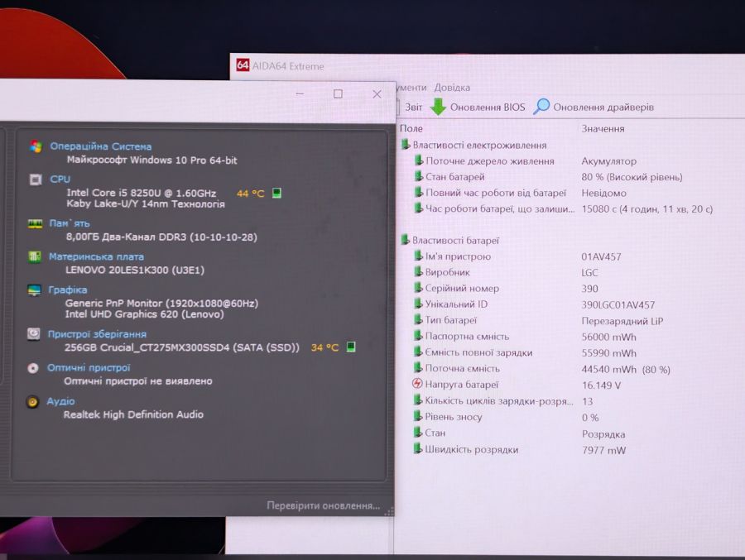
Task: Select battery voltage value 16.149 V
Action: [x=601, y=385]
